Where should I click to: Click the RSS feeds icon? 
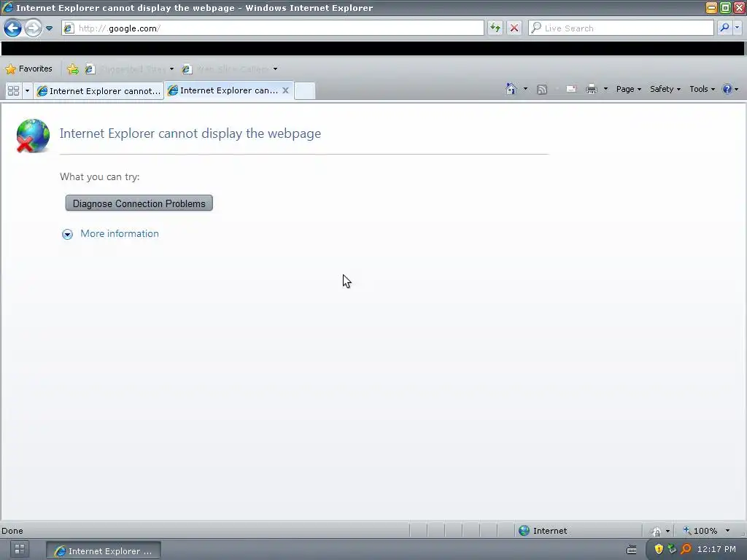click(542, 90)
